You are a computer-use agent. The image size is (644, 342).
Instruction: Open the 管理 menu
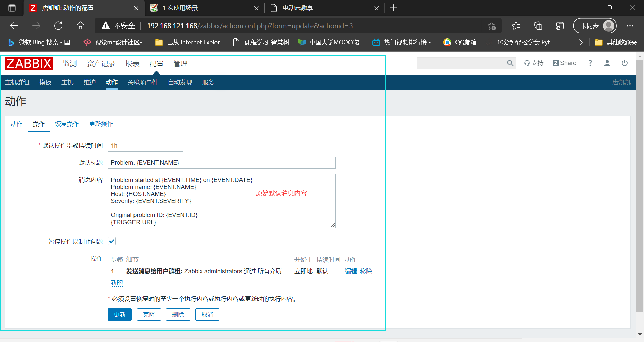pyautogui.click(x=180, y=64)
